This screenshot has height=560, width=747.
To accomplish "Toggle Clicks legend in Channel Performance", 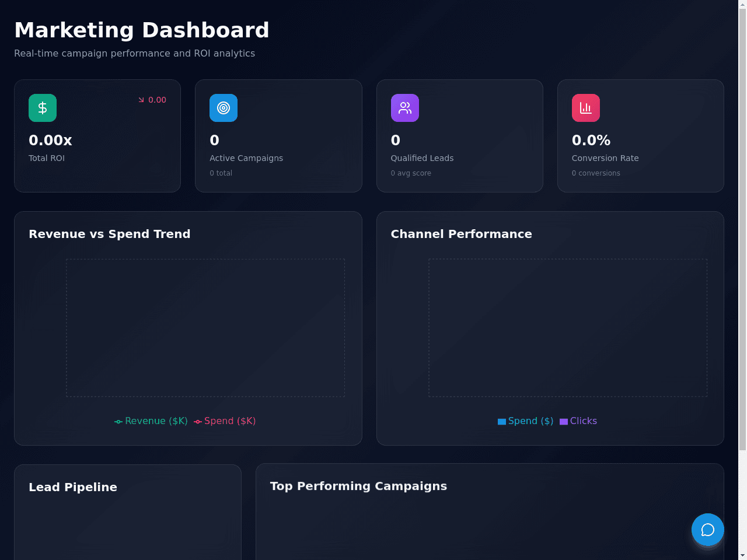I will [578, 421].
